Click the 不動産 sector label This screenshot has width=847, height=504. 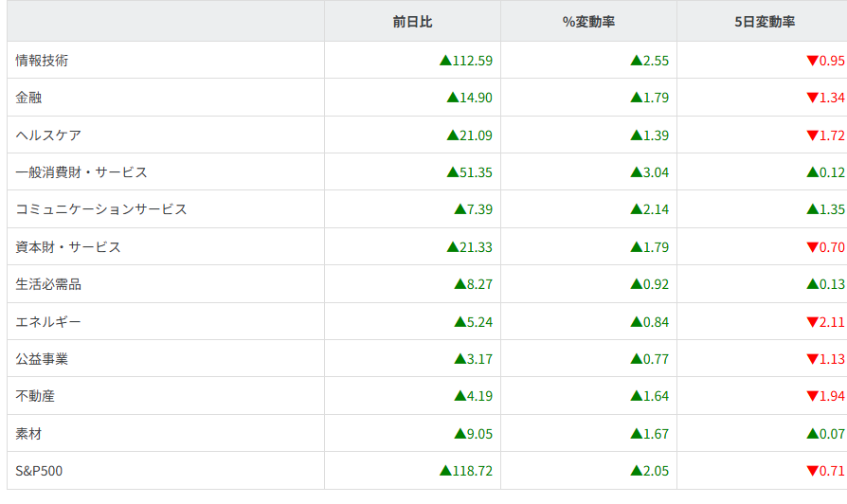tap(36, 396)
